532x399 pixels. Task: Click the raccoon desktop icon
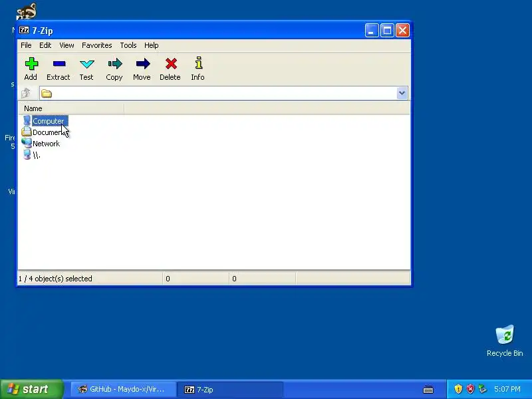click(x=27, y=11)
